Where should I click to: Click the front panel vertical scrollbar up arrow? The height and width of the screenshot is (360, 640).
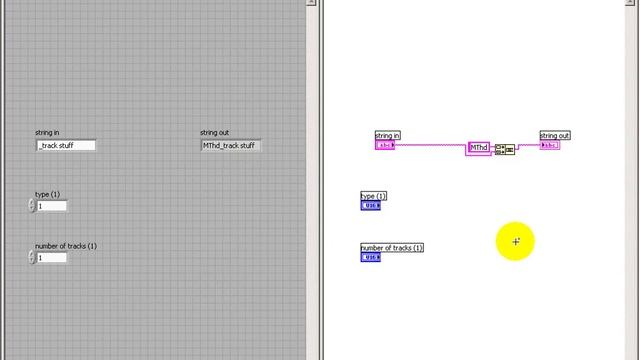311,2
